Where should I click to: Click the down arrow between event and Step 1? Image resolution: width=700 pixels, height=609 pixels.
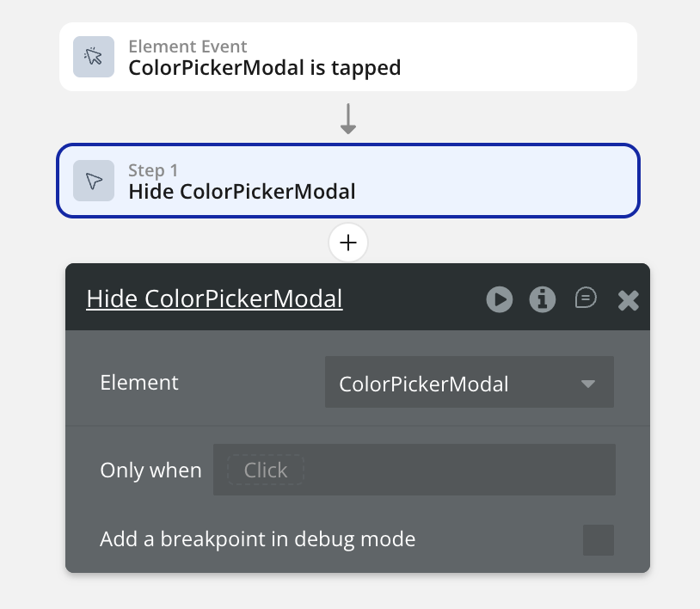coord(348,118)
